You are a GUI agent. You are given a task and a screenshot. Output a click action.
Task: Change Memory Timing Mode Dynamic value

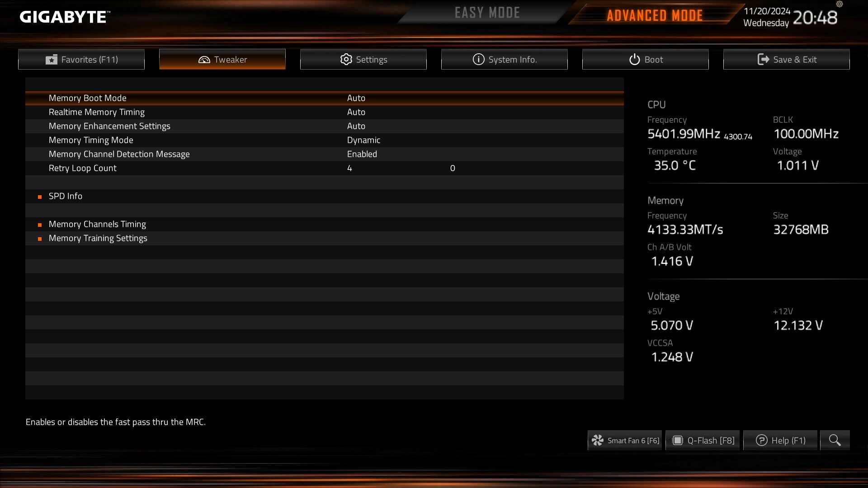click(x=363, y=140)
